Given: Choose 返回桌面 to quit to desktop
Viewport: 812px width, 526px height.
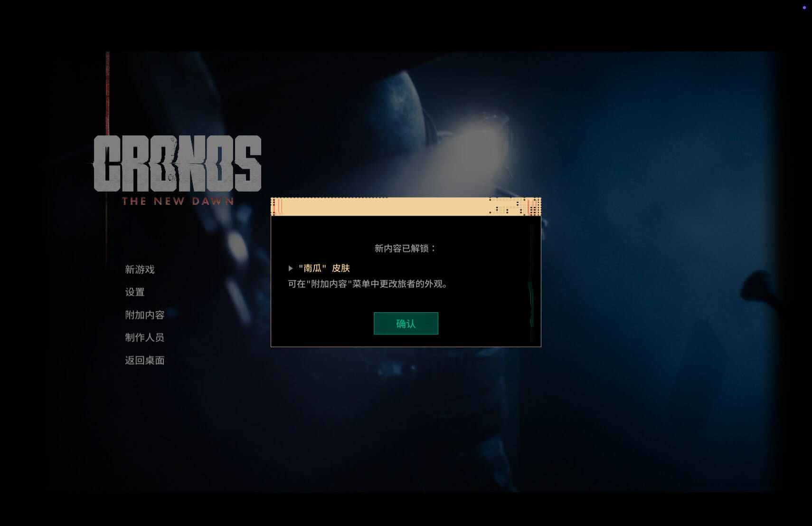Looking at the screenshot, I should point(144,360).
